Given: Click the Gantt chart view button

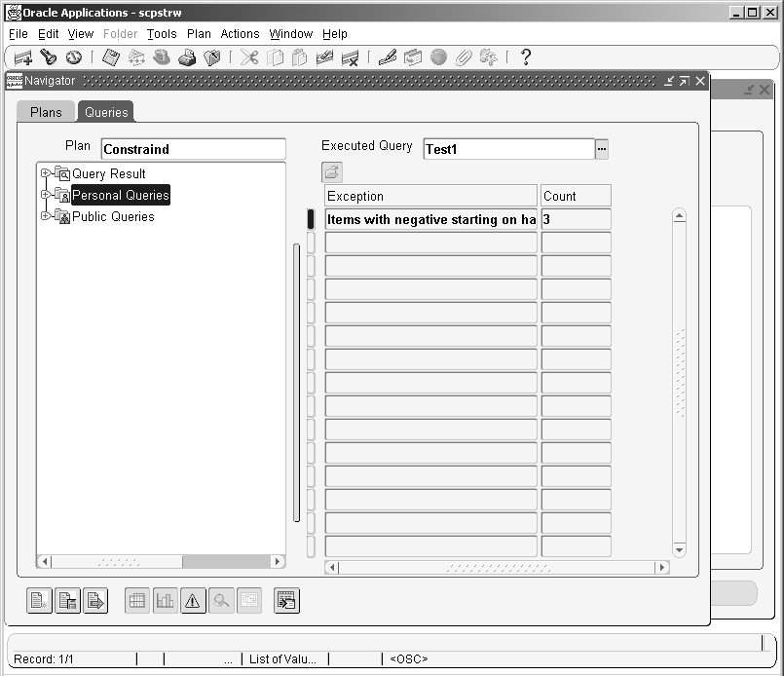Looking at the screenshot, I should click(249, 600).
